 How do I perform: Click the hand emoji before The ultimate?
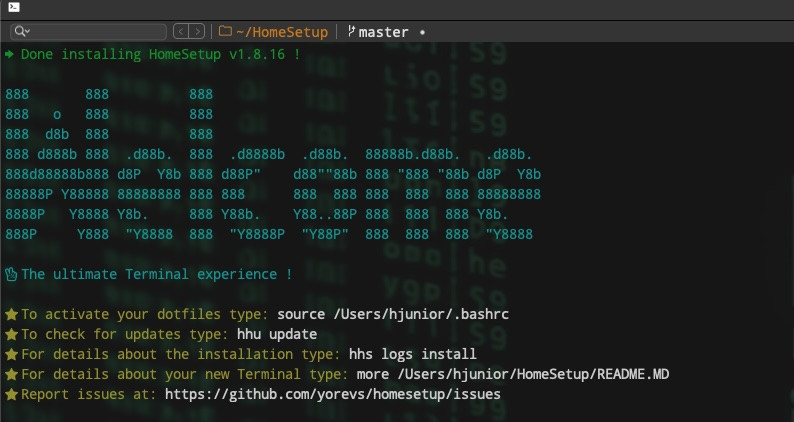(x=11, y=274)
